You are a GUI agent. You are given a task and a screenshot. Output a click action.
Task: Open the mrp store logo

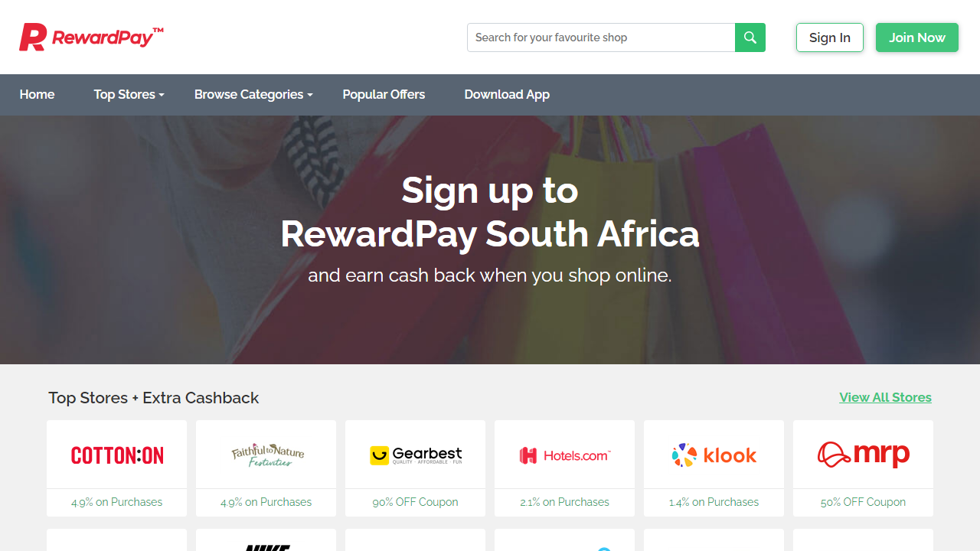coord(863,454)
